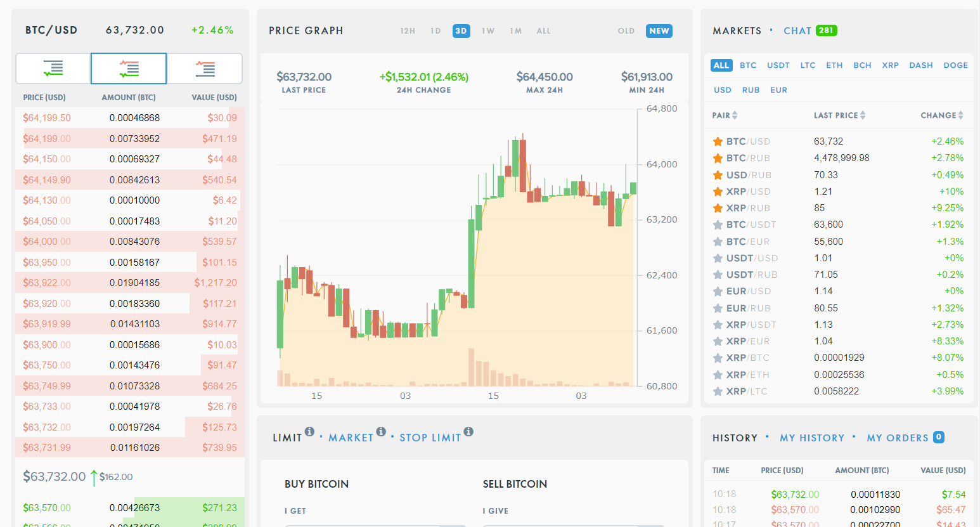Star the EUR/USD pair
The image size is (980, 527).
pos(718,291)
